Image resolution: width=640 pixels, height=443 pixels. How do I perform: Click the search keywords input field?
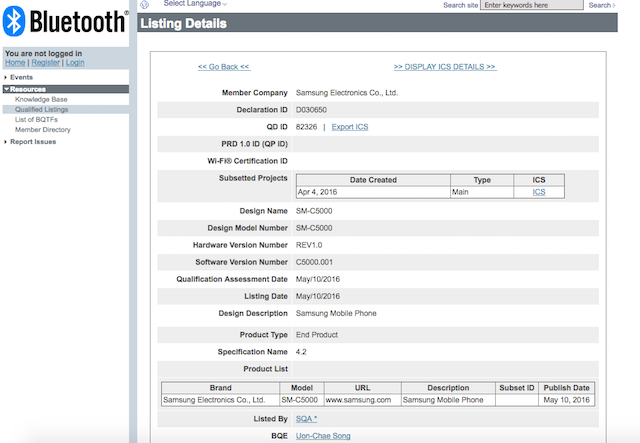pos(546,5)
